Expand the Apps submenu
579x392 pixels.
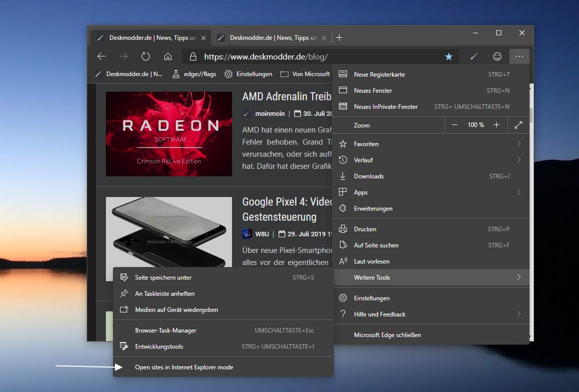431,192
